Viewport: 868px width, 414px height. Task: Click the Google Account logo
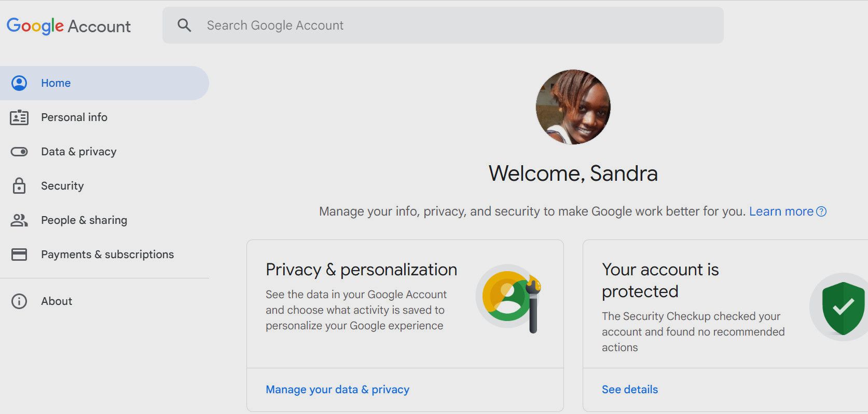click(x=68, y=26)
